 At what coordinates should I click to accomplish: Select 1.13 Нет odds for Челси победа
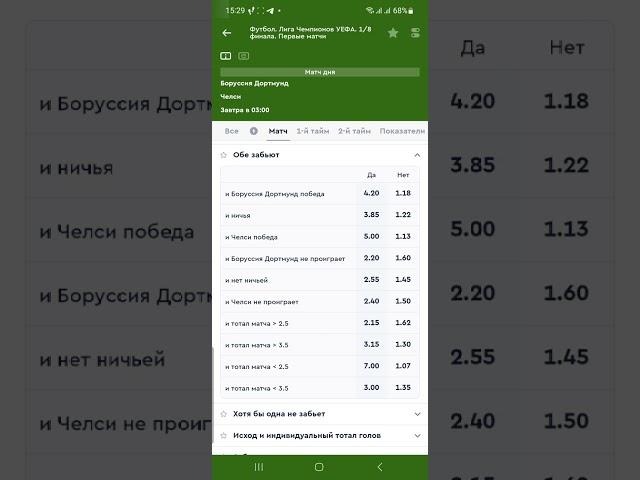tap(403, 236)
